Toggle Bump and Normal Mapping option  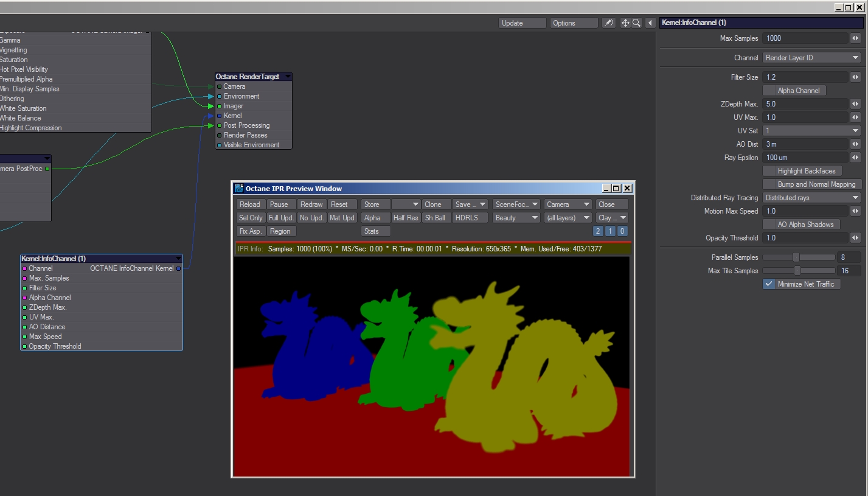pos(811,184)
